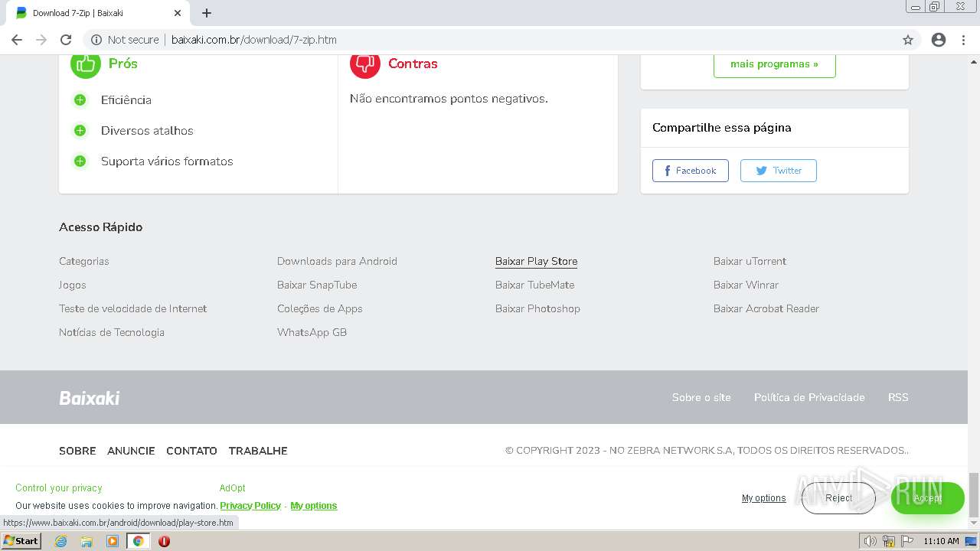Screen dimensions: 980x551
Task: Click the red Contras thumbs-down icon
Action: click(x=365, y=64)
